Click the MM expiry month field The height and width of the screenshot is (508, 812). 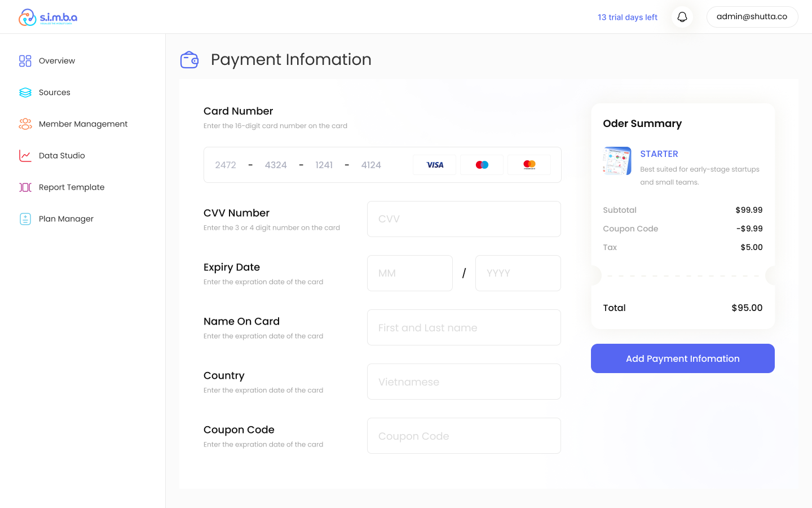(410, 273)
